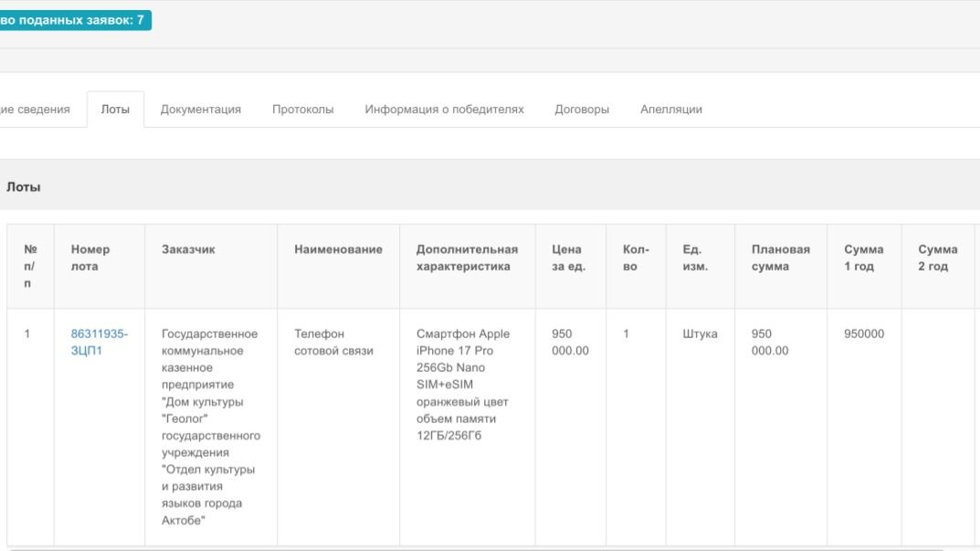
Task: Click the Наименование column header
Action: [337, 249]
